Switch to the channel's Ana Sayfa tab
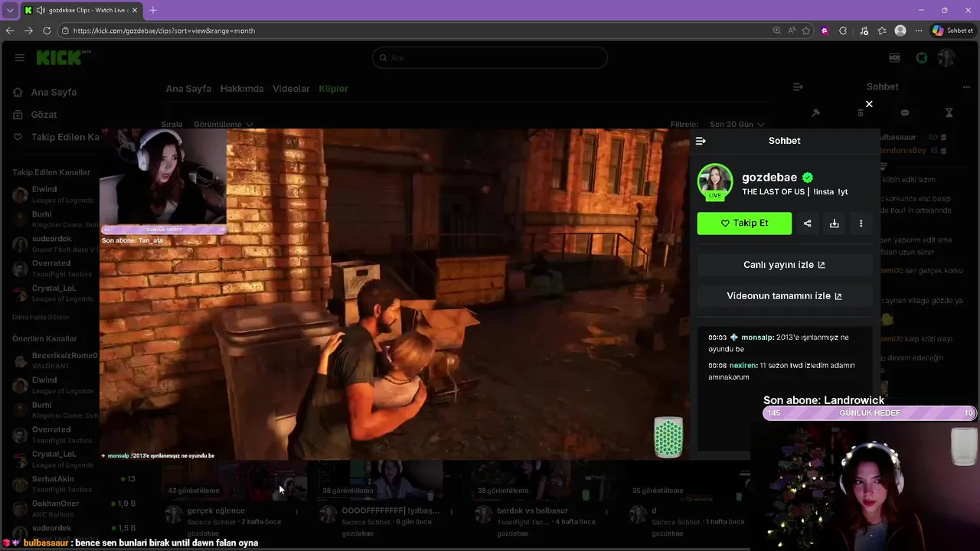980x551 pixels. coord(188,89)
